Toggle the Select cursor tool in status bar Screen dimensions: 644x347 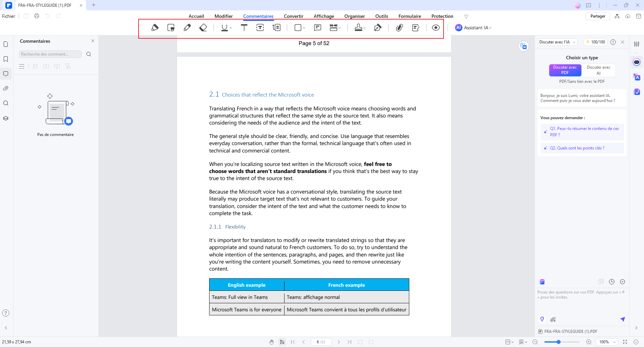[282, 342]
